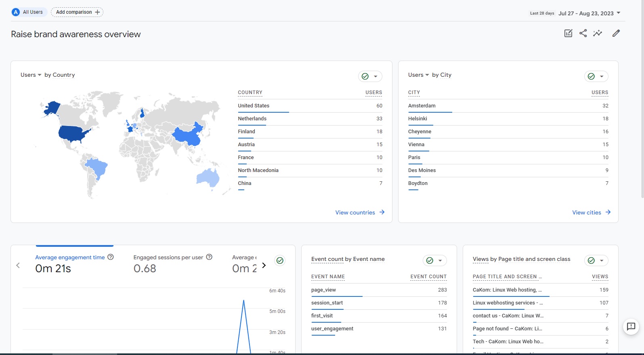The width and height of the screenshot is (644, 355).
Task: Open View countries link
Action: (x=360, y=212)
